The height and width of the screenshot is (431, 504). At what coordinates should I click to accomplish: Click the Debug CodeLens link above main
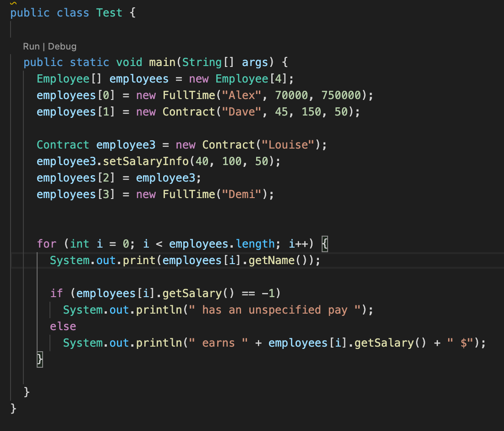click(62, 46)
